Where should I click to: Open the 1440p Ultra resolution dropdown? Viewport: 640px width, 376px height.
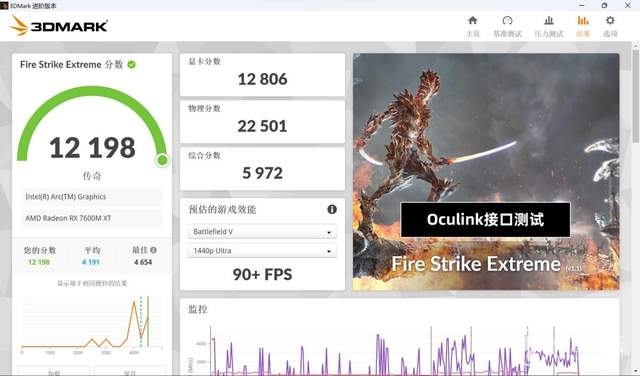(x=262, y=251)
